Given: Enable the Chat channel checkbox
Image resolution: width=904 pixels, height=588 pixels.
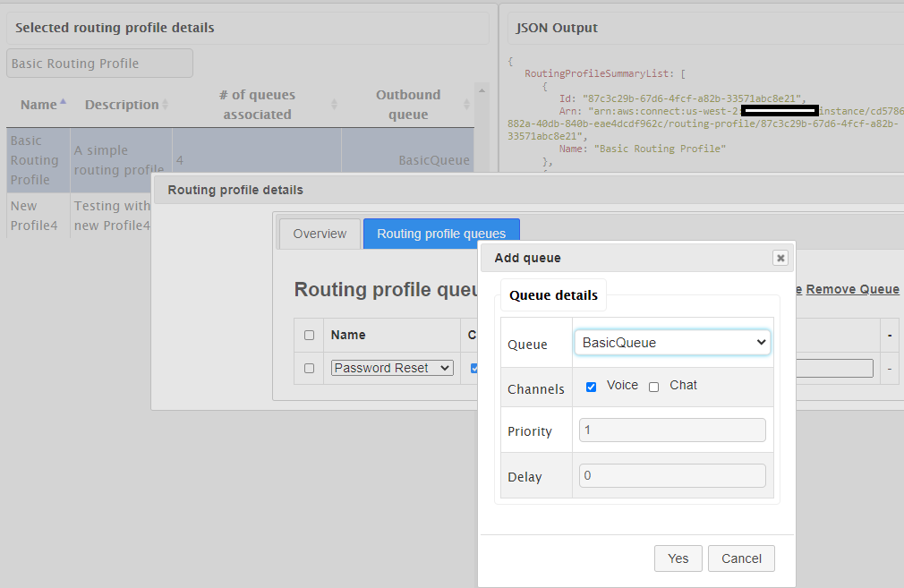Looking at the screenshot, I should [x=653, y=387].
